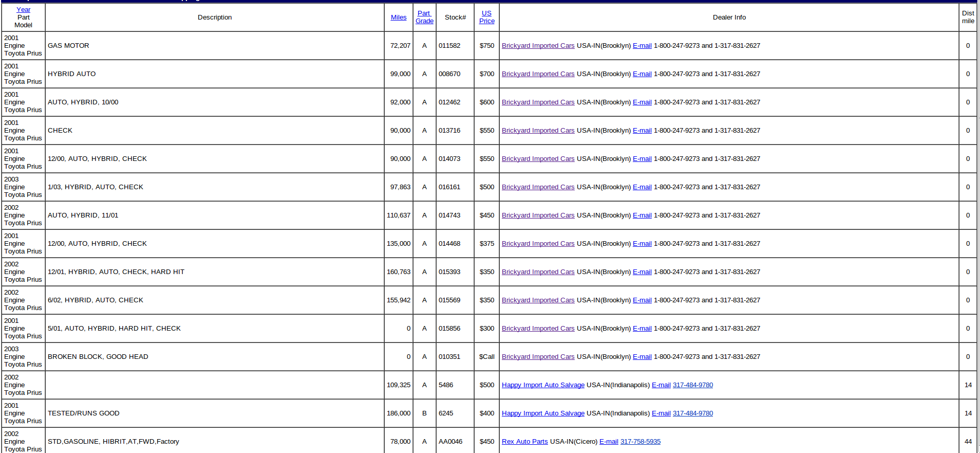Click E-mail link in stock 012462 row
This screenshot has width=980, height=453.
642,102
